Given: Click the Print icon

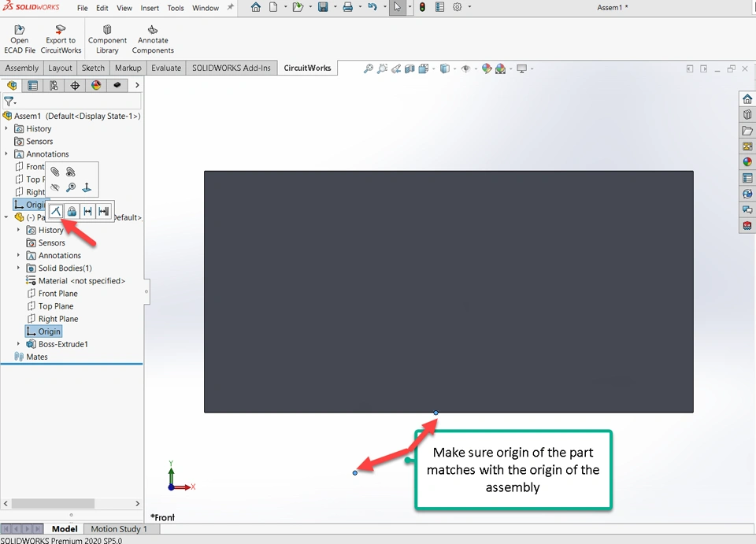Looking at the screenshot, I should (347, 7).
